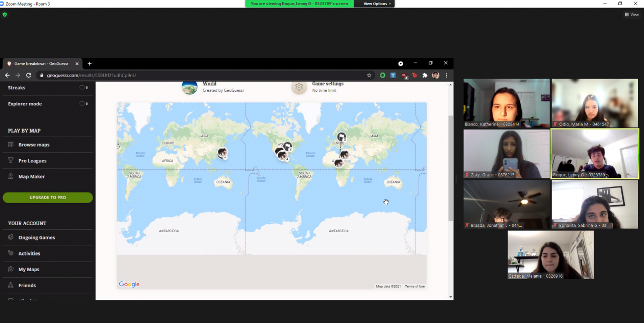Click the Browse maps icon
Image resolution: width=644 pixels, height=323 pixels.
[11, 145]
